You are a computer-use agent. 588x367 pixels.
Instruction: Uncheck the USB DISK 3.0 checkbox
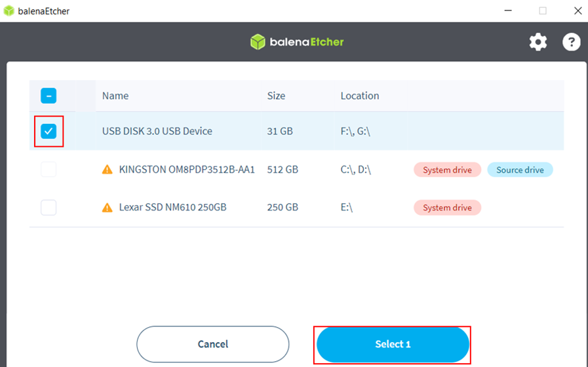click(49, 131)
